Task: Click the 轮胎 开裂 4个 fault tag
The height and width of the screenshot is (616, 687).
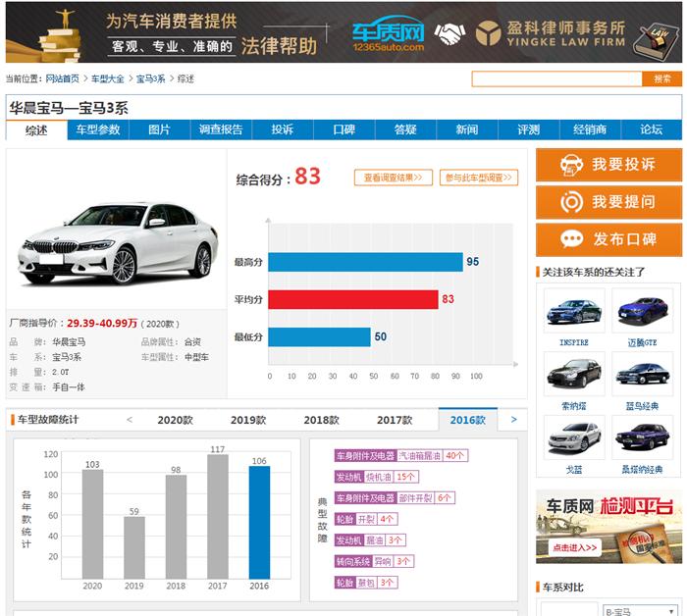Action: pos(366,519)
